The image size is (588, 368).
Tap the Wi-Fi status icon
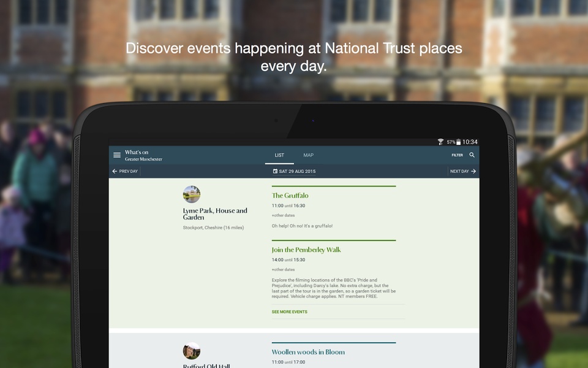(x=440, y=142)
